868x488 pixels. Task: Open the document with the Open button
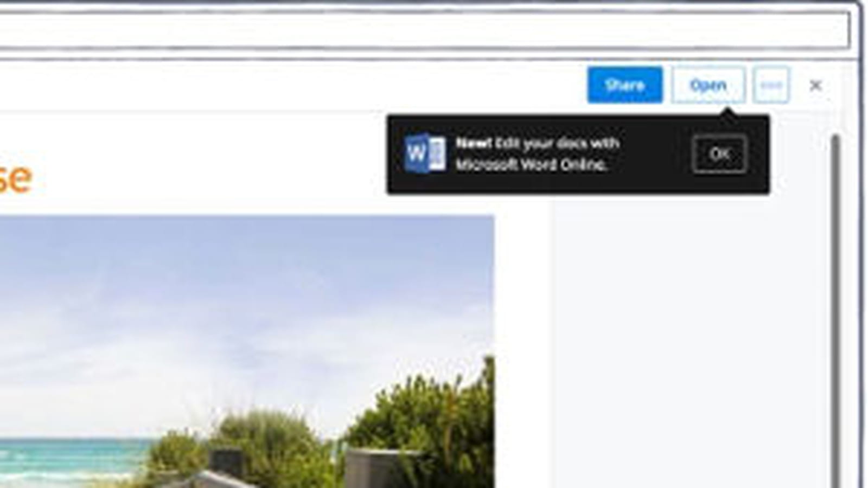708,85
